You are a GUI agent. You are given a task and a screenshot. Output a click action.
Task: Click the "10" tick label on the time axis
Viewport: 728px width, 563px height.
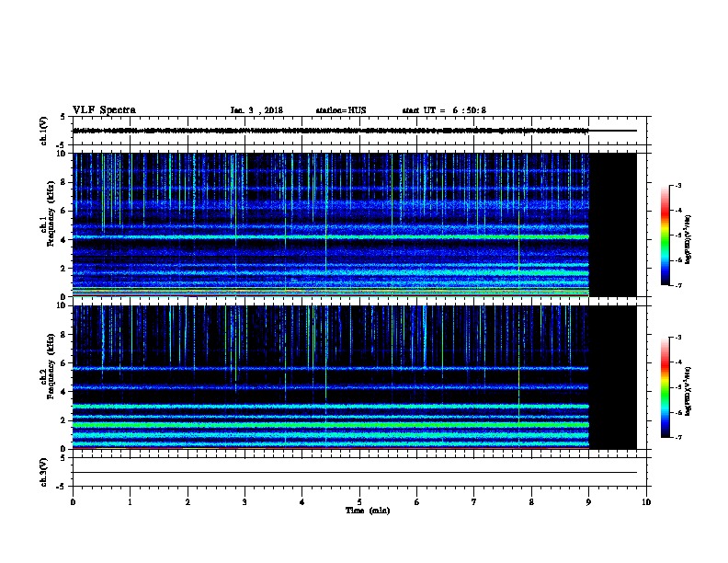click(x=646, y=501)
